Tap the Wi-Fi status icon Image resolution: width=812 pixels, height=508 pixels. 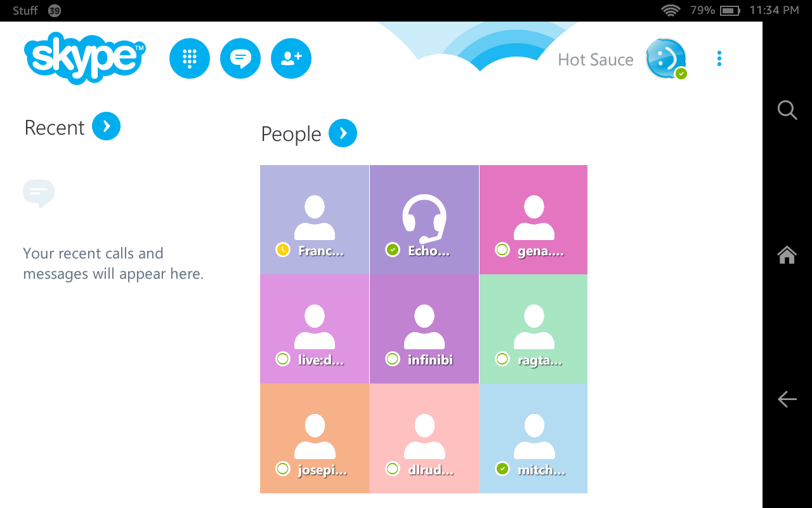[x=671, y=10]
